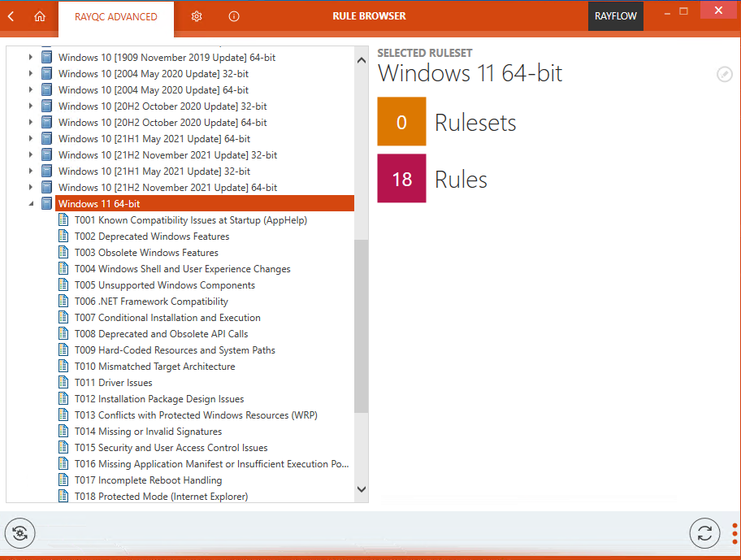
Task: Click the tree scrollbar down arrow
Action: 362,489
